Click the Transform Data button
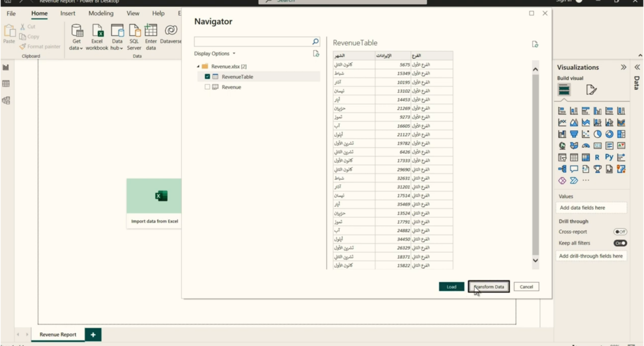The width and height of the screenshot is (644, 346). click(489, 287)
